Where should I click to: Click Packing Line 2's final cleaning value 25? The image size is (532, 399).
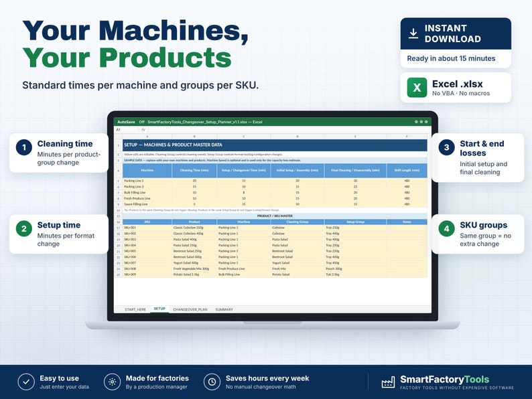coord(355,187)
